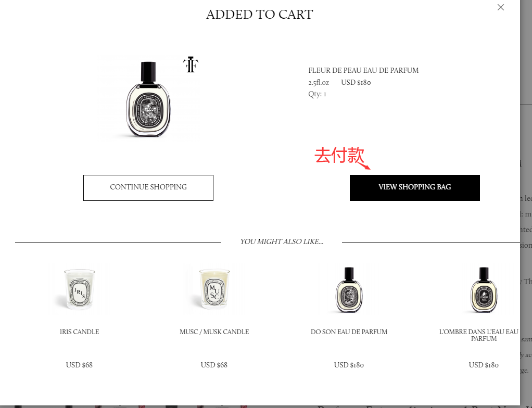Viewport: 532px width, 408px height.
Task: Click Continue Shopping button
Action: [x=148, y=187]
